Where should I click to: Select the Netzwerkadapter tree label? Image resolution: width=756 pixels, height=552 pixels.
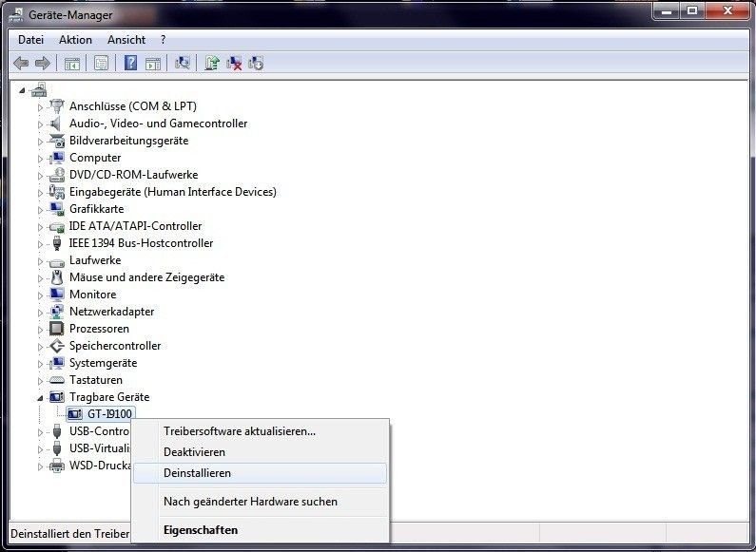click(x=112, y=312)
